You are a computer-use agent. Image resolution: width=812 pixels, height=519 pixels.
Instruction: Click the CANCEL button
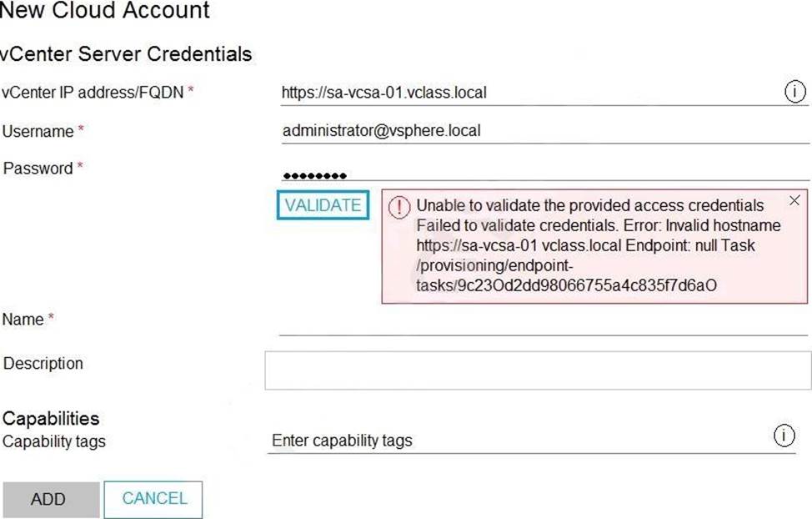tap(153, 499)
